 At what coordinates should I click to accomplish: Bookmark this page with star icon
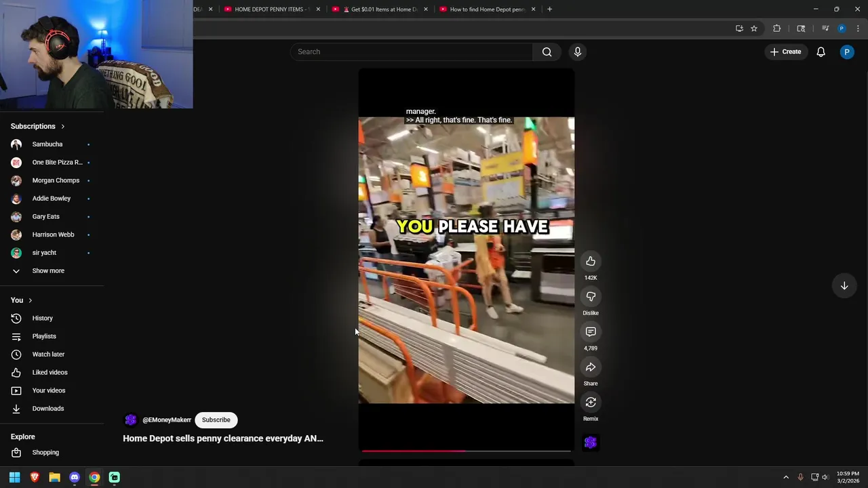754,28
